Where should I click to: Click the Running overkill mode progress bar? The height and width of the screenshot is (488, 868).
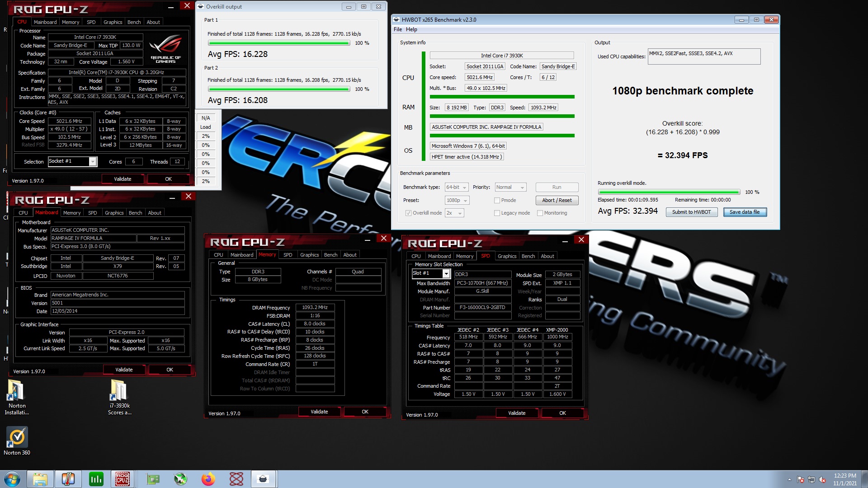pos(669,192)
